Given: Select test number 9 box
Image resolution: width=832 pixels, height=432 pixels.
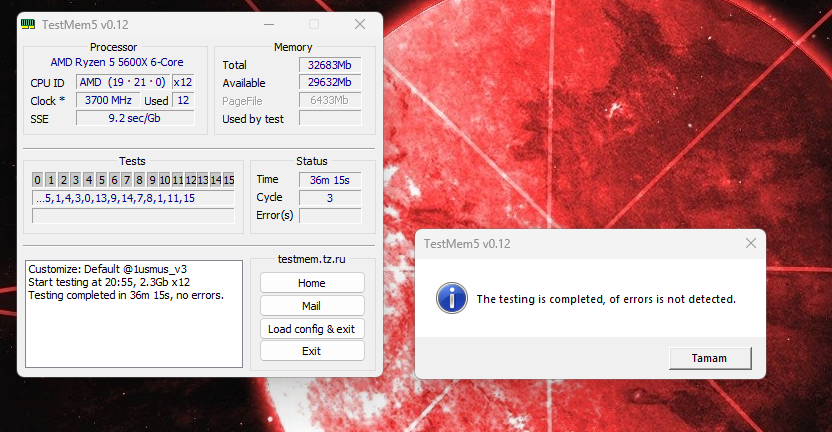Looking at the screenshot, I should tap(152, 180).
